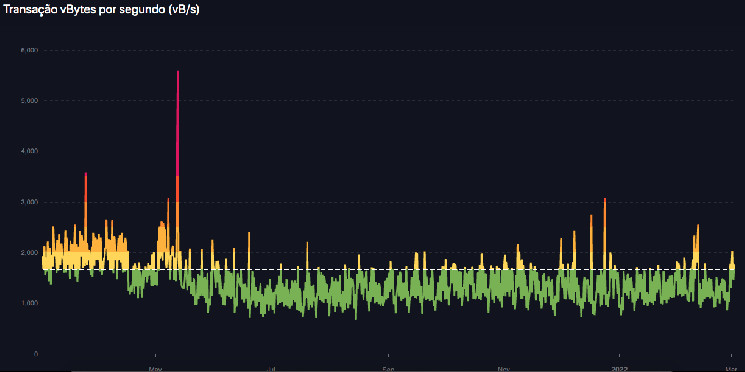The width and height of the screenshot is (745, 372).
Task: Click the 2022 x-axis label
Action: pyautogui.click(x=620, y=369)
